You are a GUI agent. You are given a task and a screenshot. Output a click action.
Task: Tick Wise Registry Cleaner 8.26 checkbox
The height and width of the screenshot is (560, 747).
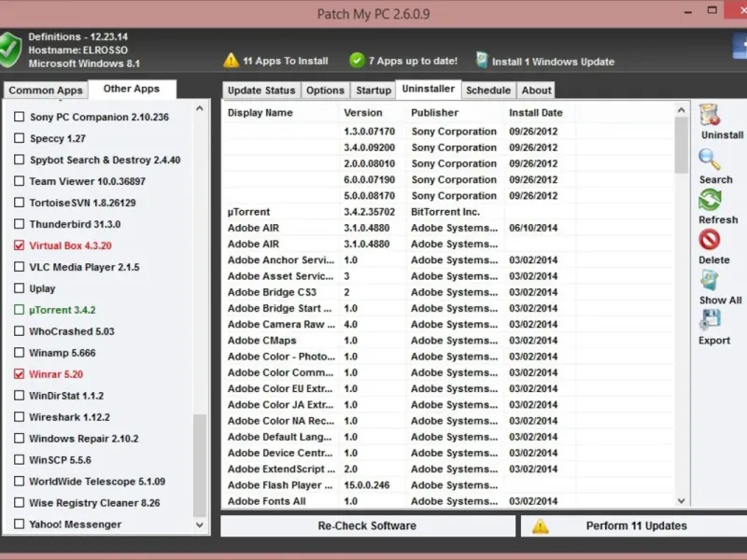point(19,502)
